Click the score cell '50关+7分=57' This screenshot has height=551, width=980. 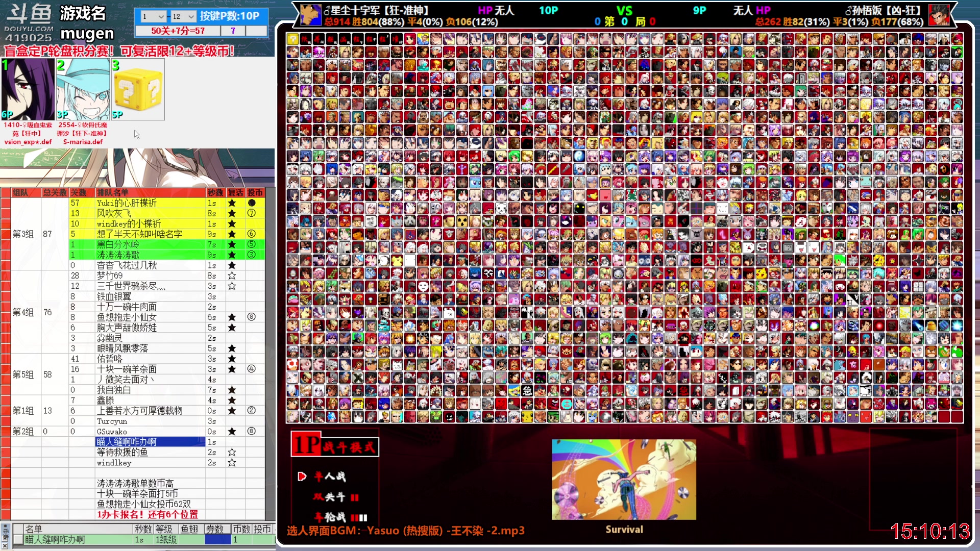tap(178, 31)
